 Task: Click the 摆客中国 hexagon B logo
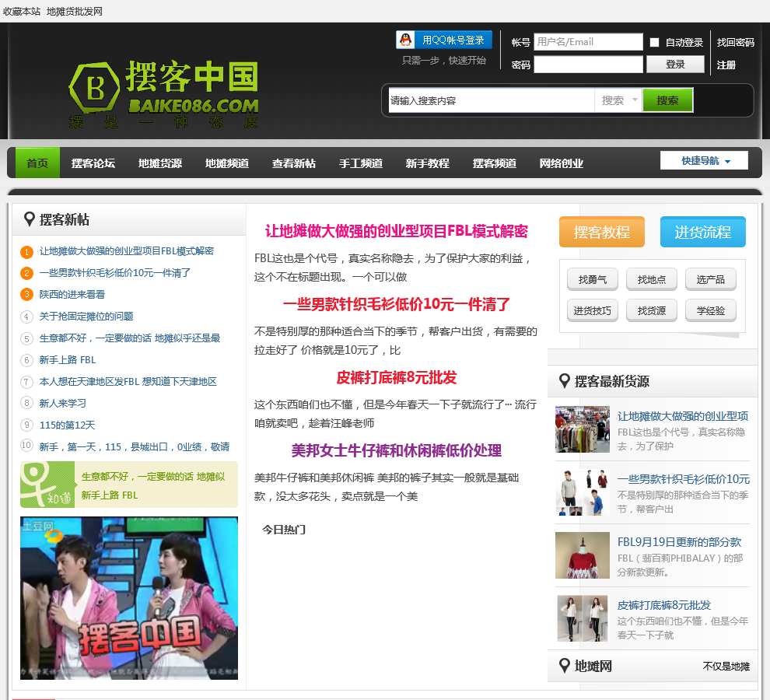(94, 89)
